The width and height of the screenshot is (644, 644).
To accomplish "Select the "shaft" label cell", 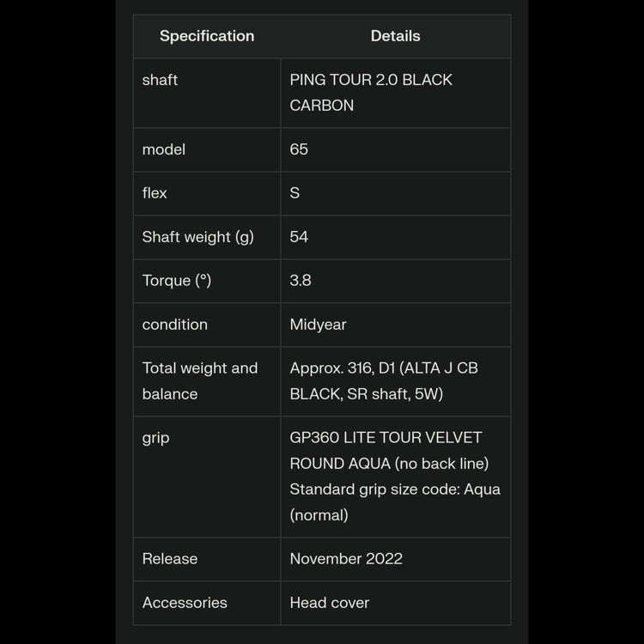I will 161,80.
